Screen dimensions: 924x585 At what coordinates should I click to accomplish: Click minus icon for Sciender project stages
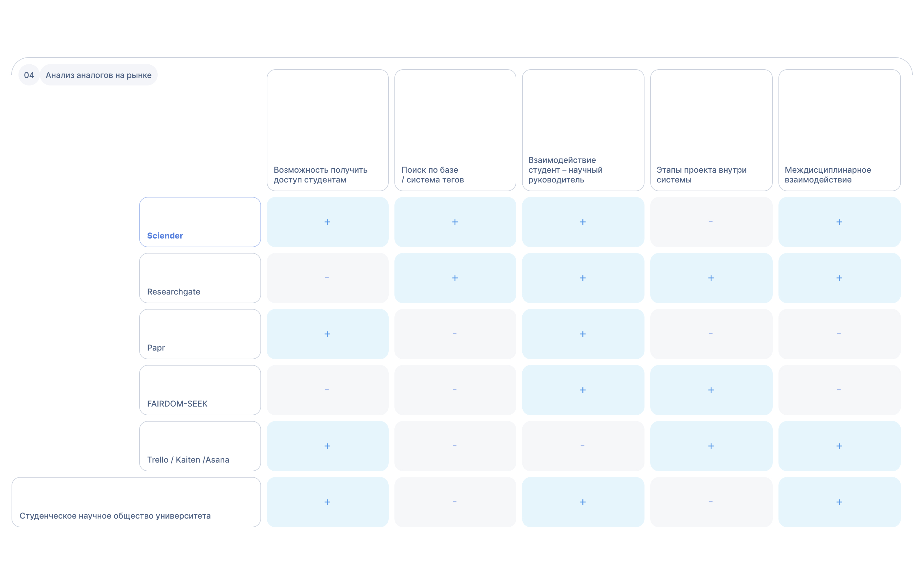pos(710,222)
